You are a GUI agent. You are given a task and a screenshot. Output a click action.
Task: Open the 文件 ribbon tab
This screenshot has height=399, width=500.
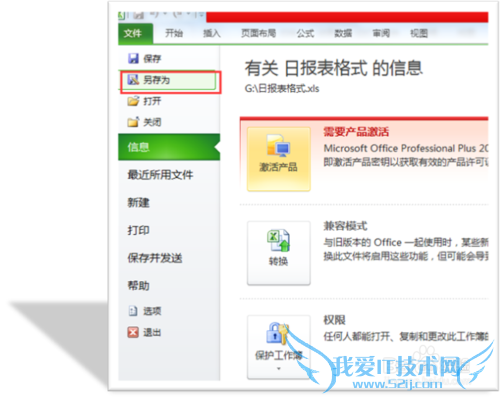[x=136, y=33]
